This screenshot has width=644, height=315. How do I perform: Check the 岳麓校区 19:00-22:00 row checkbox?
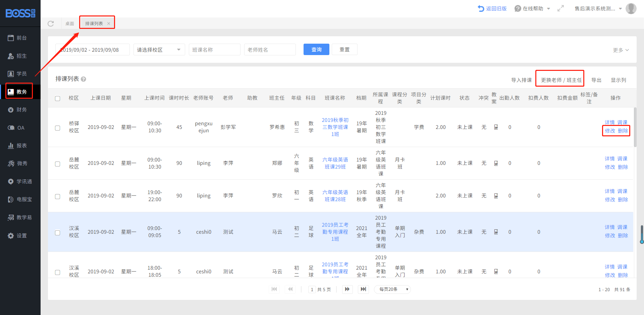[58, 196]
